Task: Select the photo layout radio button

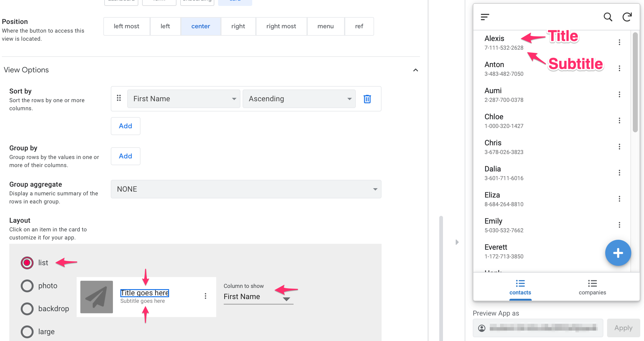Action: 27,286
